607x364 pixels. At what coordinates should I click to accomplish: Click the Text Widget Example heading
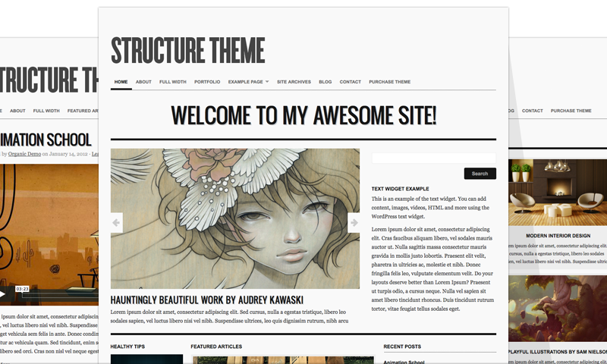400,189
